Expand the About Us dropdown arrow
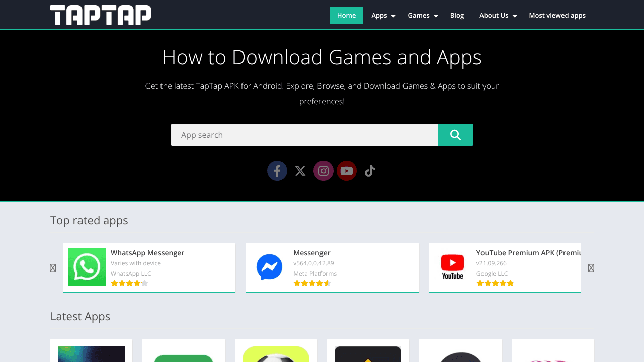644x362 pixels. coord(515,16)
